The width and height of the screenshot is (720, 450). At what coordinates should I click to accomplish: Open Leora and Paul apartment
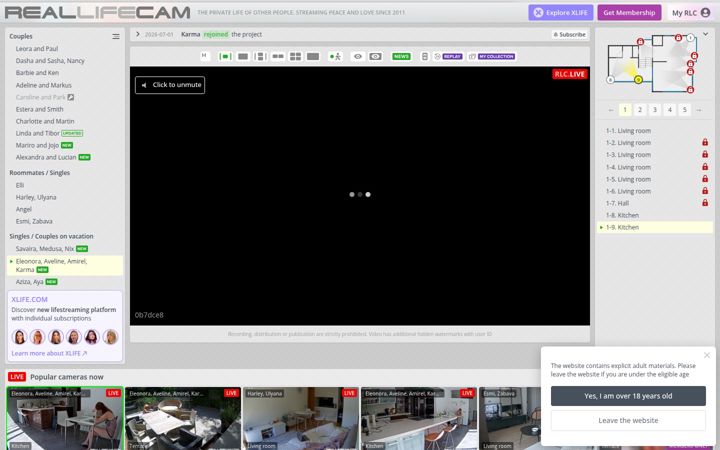(x=37, y=49)
